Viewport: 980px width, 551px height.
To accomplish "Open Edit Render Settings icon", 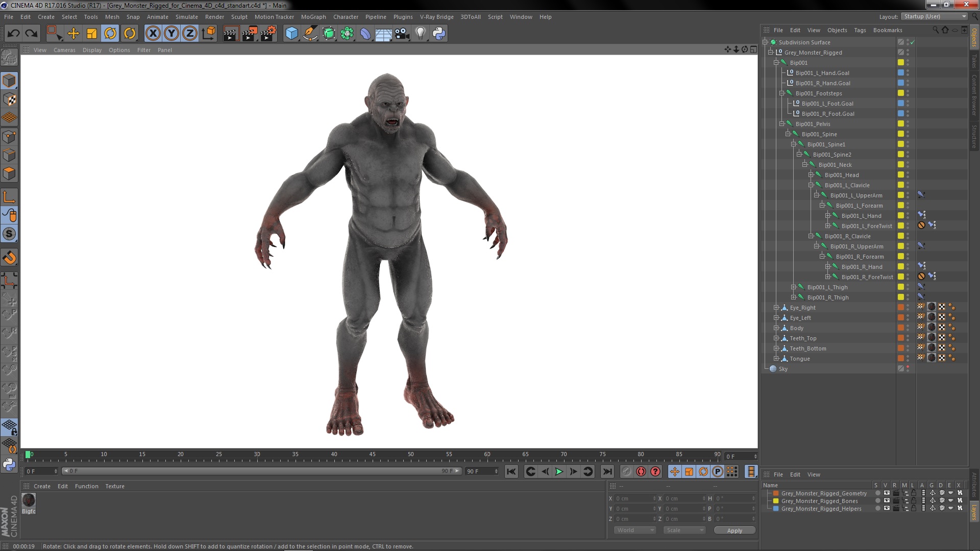I will [x=268, y=34].
